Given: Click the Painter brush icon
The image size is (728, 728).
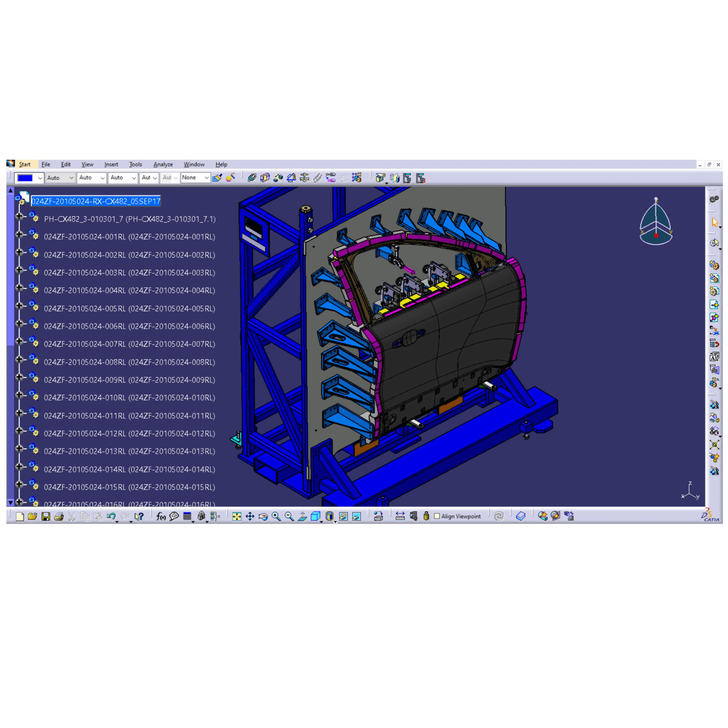Looking at the screenshot, I should click(x=217, y=178).
